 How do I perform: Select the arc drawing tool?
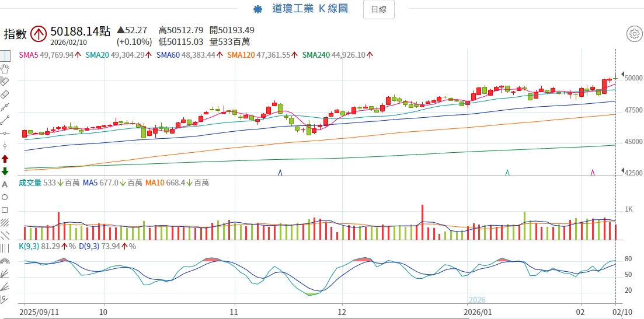click(x=5, y=262)
